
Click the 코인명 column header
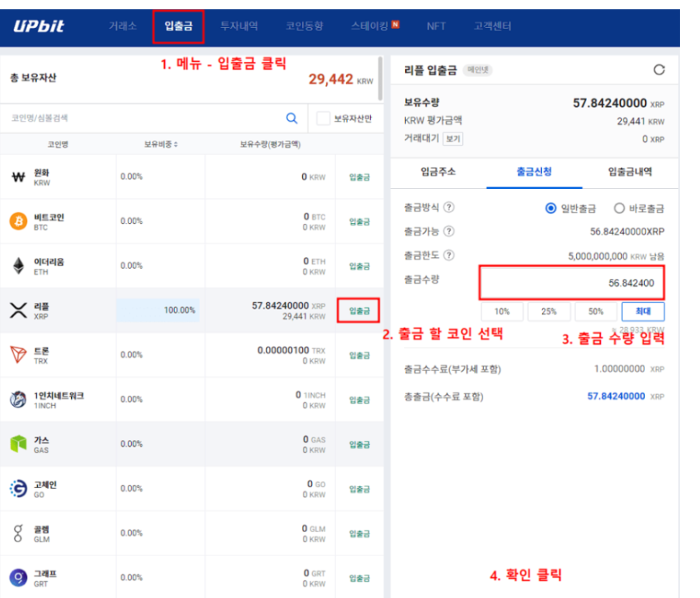58,144
